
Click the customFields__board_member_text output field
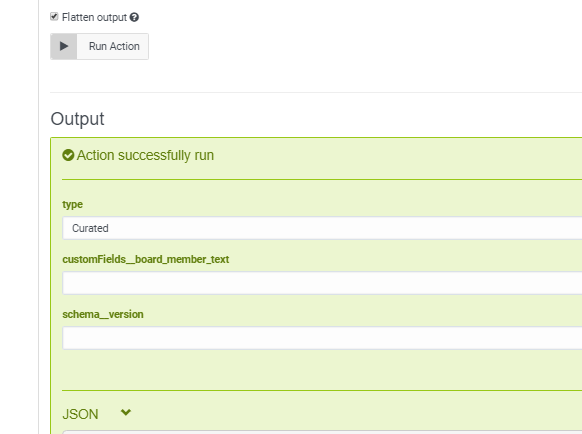pos(322,283)
